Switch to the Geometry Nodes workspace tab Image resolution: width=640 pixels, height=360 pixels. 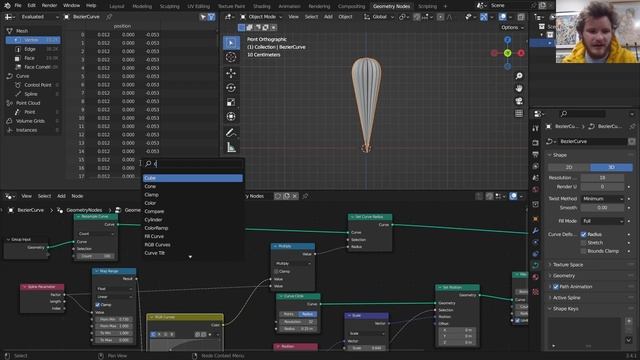pos(391,6)
